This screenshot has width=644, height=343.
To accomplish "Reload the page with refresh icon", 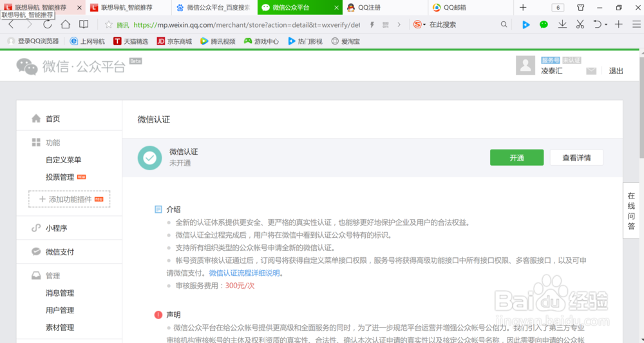I will click(47, 24).
